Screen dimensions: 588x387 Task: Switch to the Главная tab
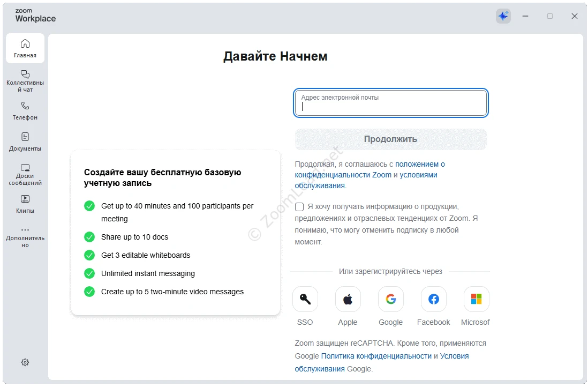pos(25,48)
